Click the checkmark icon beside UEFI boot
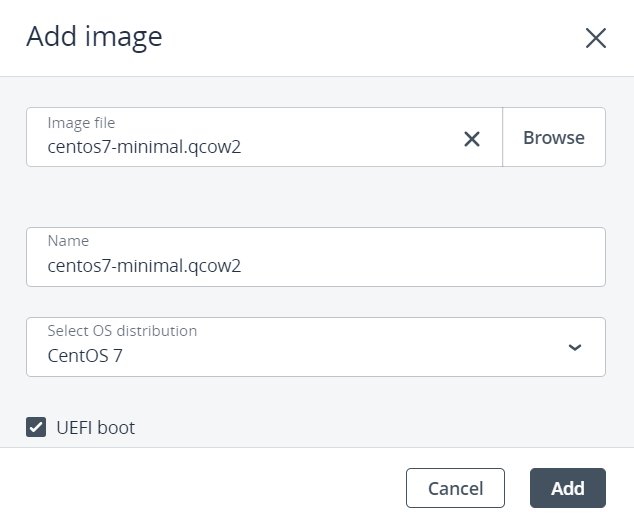The height and width of the screenshot is (524, 634). click(x=36, y=428)
